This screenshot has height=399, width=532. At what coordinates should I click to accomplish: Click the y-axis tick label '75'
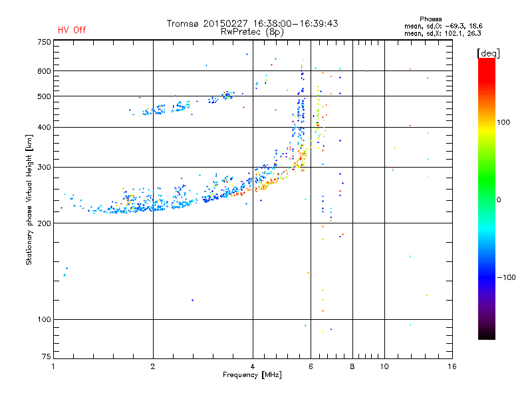47,356
